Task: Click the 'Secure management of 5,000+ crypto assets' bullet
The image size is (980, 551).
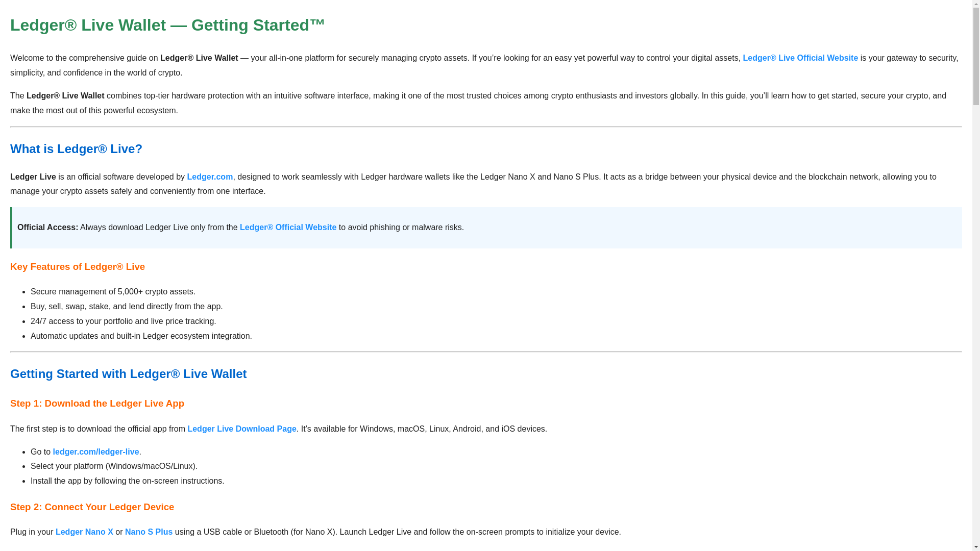Action: 113,292
